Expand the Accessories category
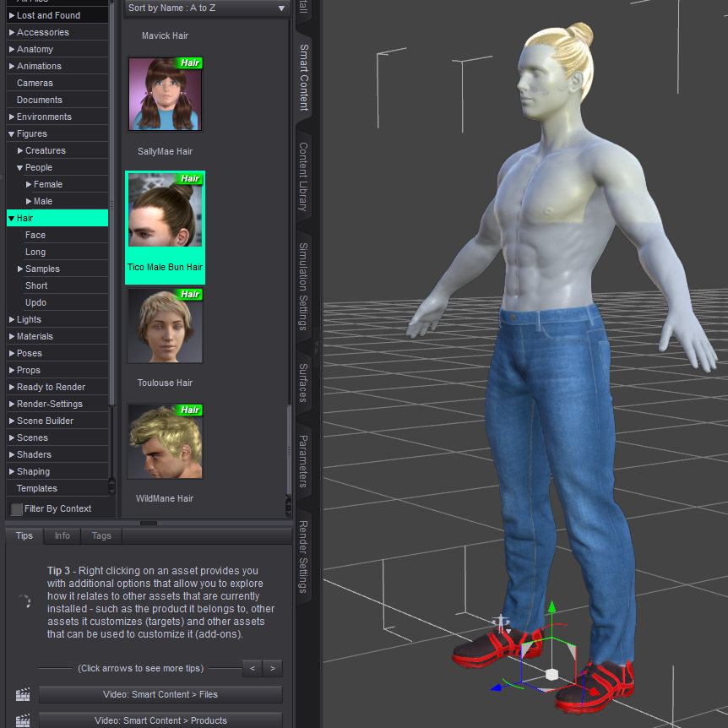 pos(12,33)
